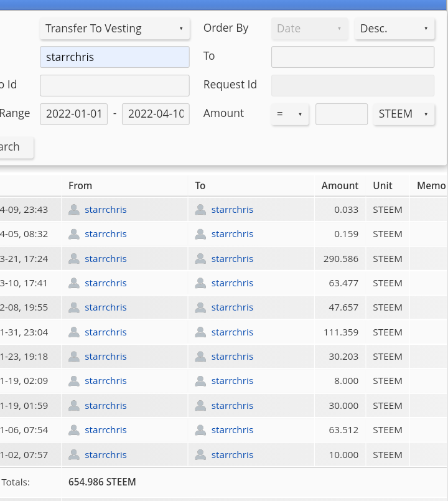Click From user avatar icon in 63.477 row
Viewport: 448px width, 501px height.
74,283
